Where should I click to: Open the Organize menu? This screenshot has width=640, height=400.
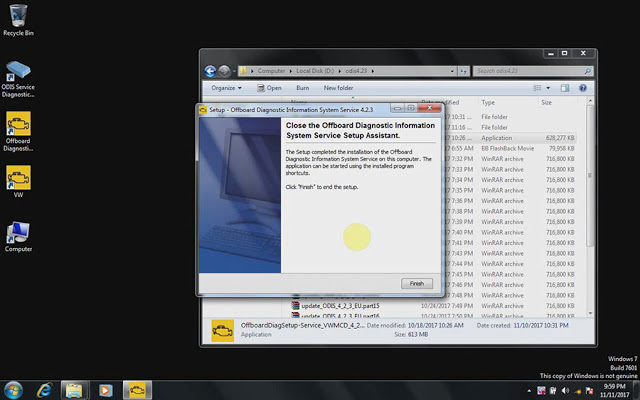pos(226,88)
